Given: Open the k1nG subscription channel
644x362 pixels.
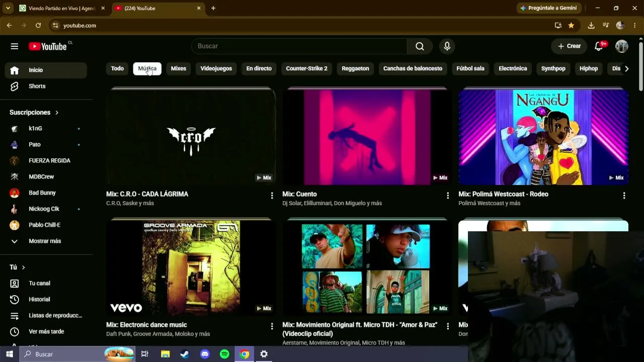Looking at the screenshot, I should coord(46,128).
